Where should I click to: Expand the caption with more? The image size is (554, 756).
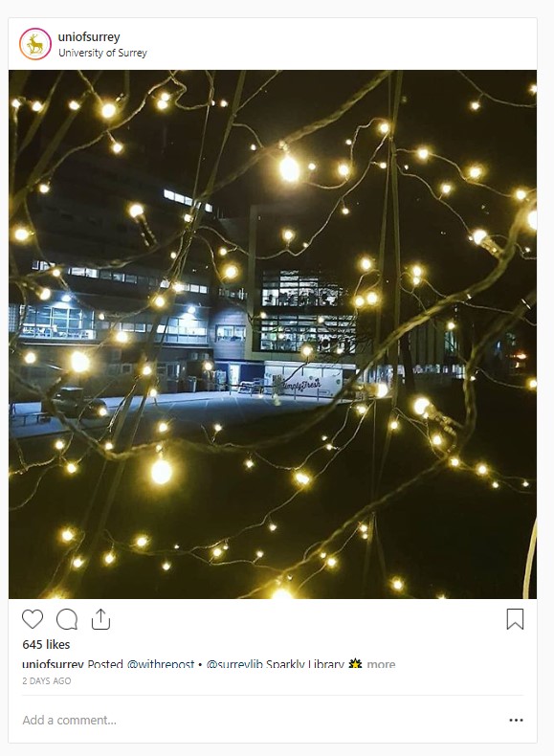tap(381, 664)
